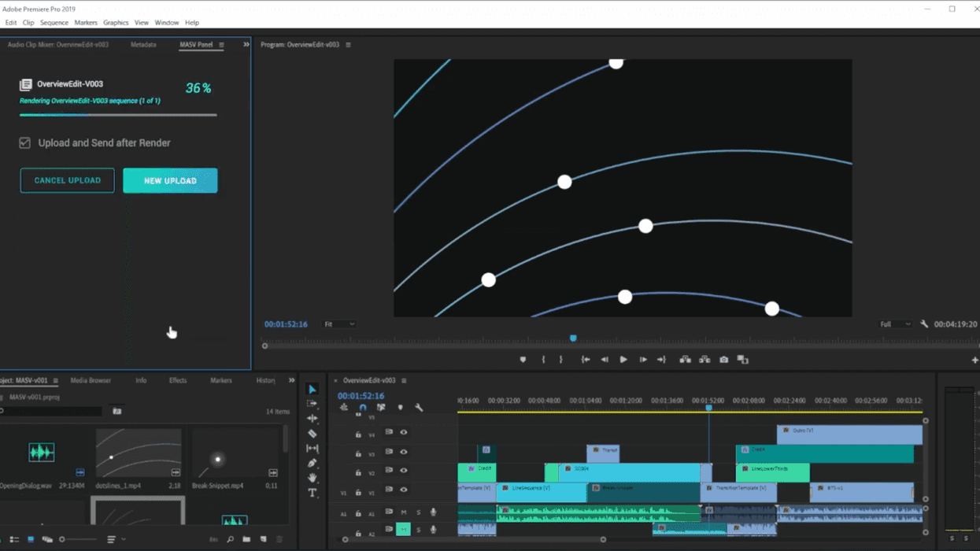This screenshot has height=551, width=980.
Task: Open the Markers menu
Action: (x=86, y=23)
